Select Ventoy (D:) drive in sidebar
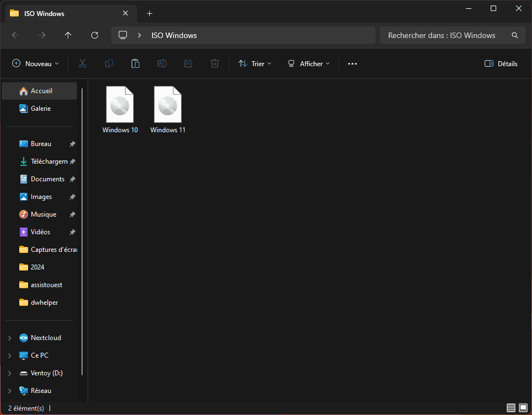 coord(39,373)
